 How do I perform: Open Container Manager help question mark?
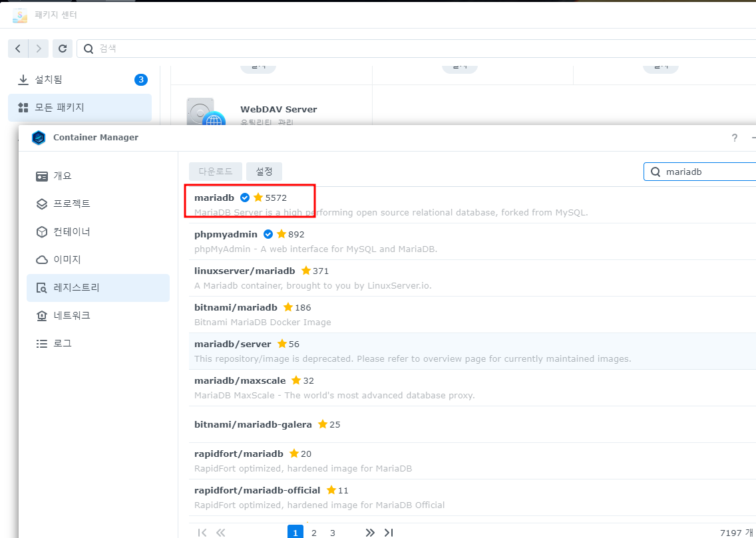pyautogui.click(x=734, y=138)
